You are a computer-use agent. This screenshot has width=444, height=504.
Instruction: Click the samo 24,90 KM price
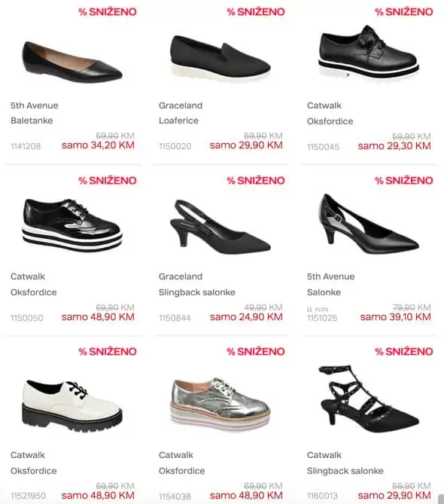(x=246, y=317)
